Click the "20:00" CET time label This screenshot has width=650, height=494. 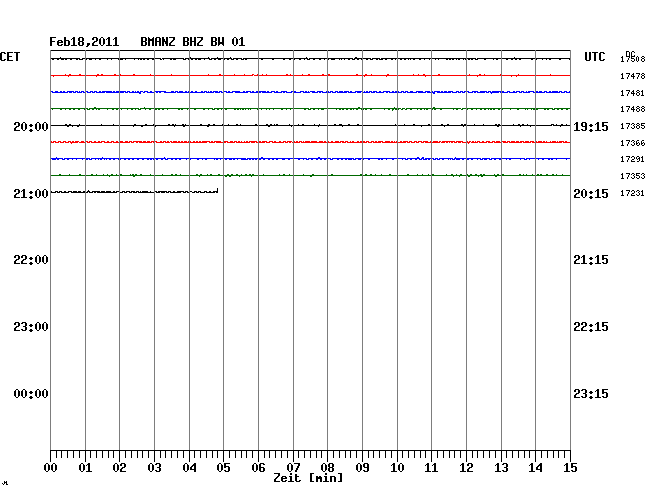point(31,126)
